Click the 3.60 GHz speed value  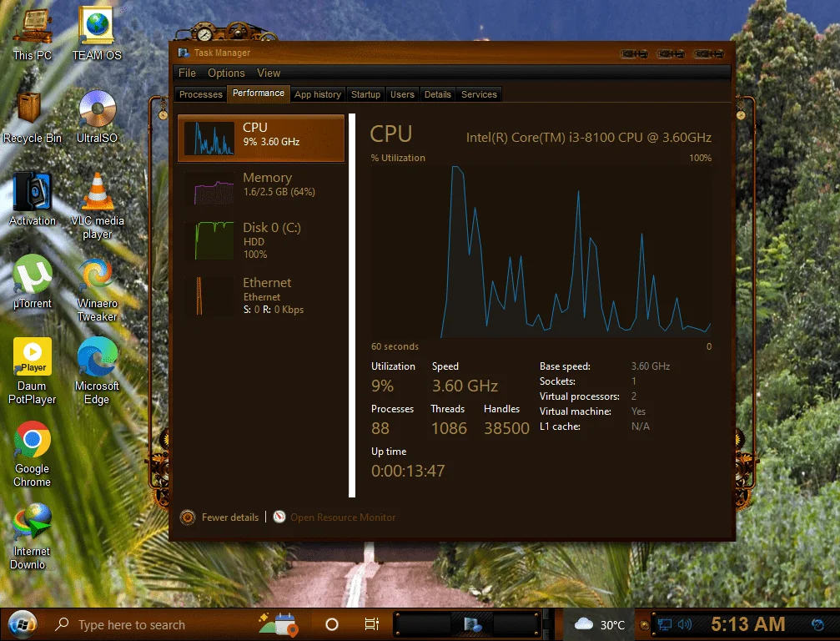465,386
